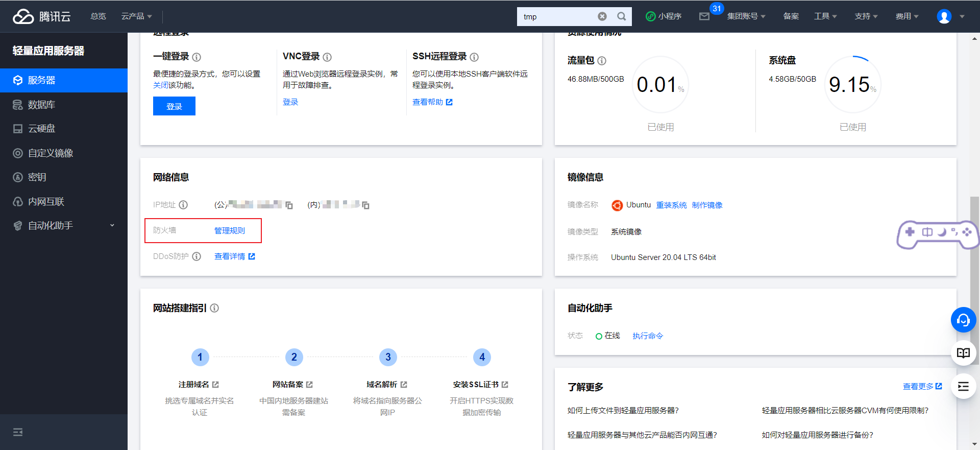Click 关闭 link under 一键登录
Screen dimensions: 980x450
[x=161, y=85]
